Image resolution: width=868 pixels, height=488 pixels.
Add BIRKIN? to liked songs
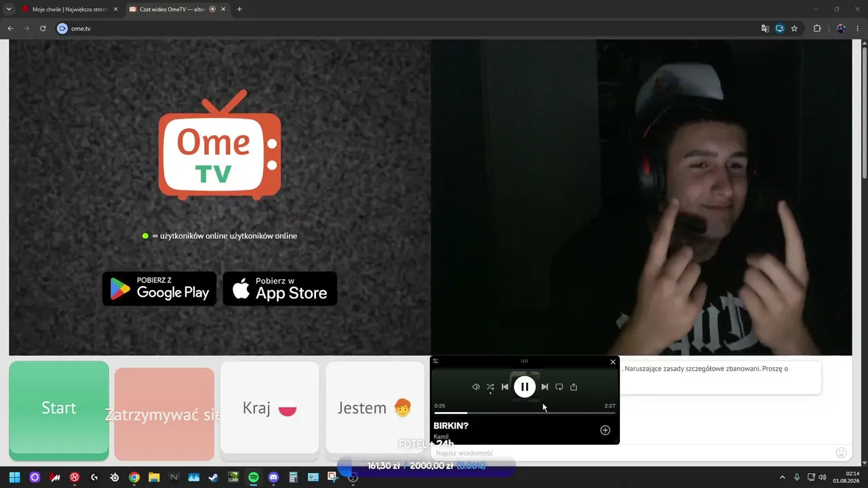[x=606, y=430]
